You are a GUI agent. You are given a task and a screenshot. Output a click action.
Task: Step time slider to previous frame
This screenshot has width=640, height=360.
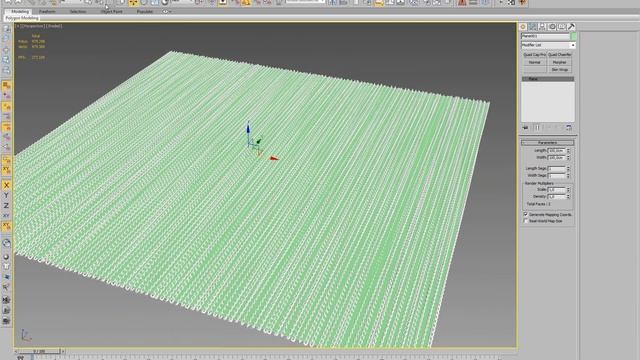coord(16,351)
